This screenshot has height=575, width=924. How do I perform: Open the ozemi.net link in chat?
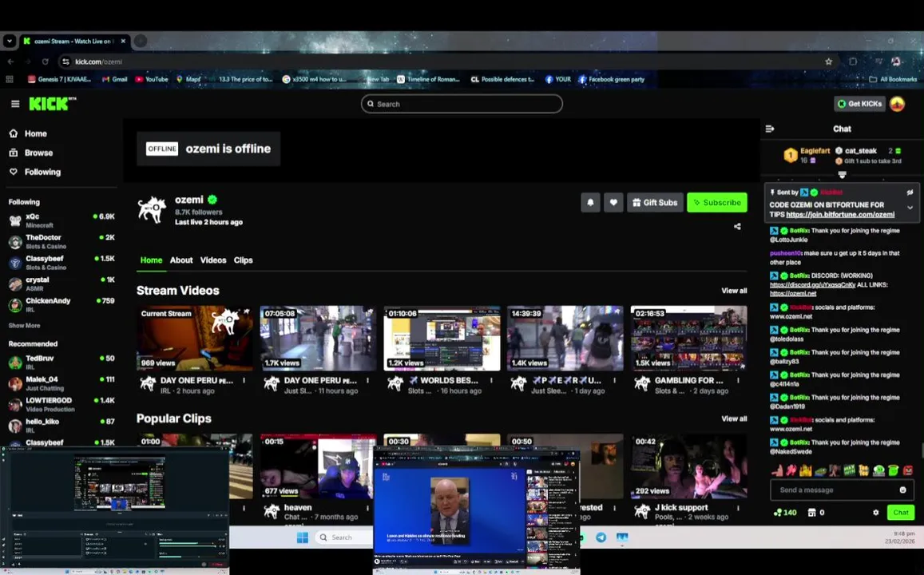792,293
